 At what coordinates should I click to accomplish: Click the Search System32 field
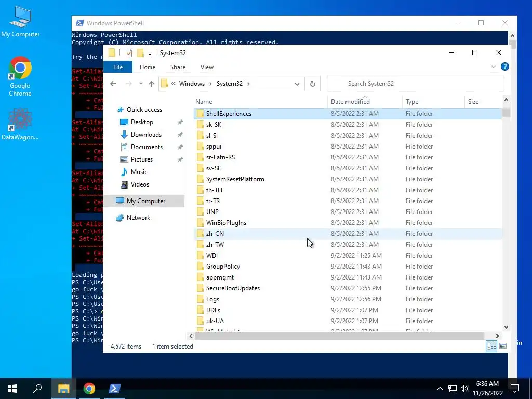click(415, 84)
